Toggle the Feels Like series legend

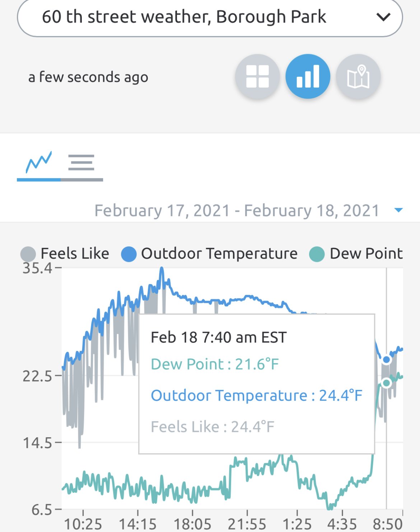(65, 254)
